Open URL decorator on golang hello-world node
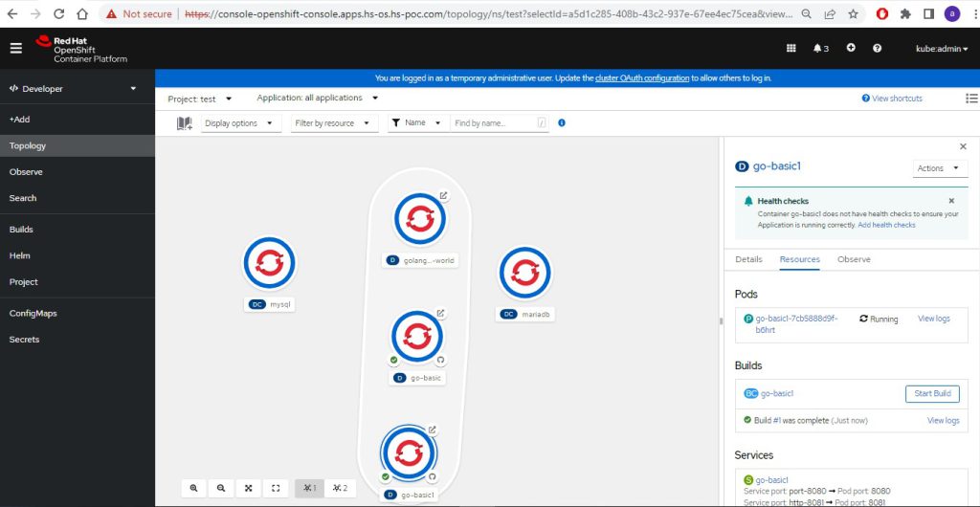The height and width of the screenshot is (507, 980). click(443, 195)
